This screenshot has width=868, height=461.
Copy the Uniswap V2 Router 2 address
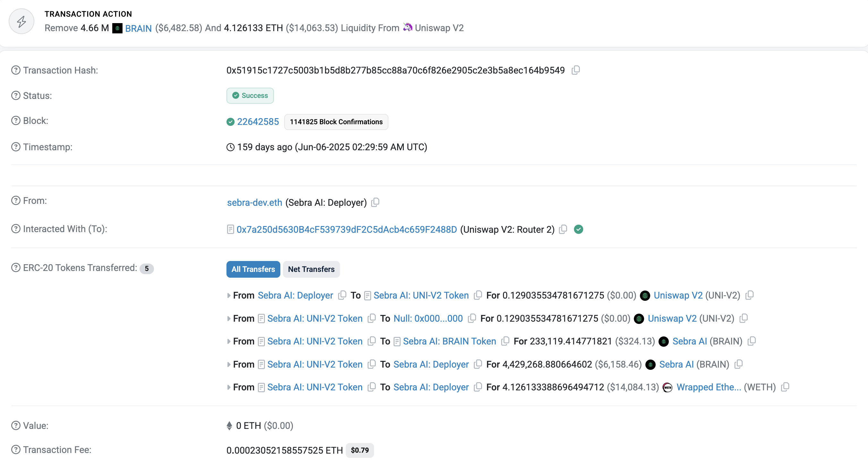(563, 229)
